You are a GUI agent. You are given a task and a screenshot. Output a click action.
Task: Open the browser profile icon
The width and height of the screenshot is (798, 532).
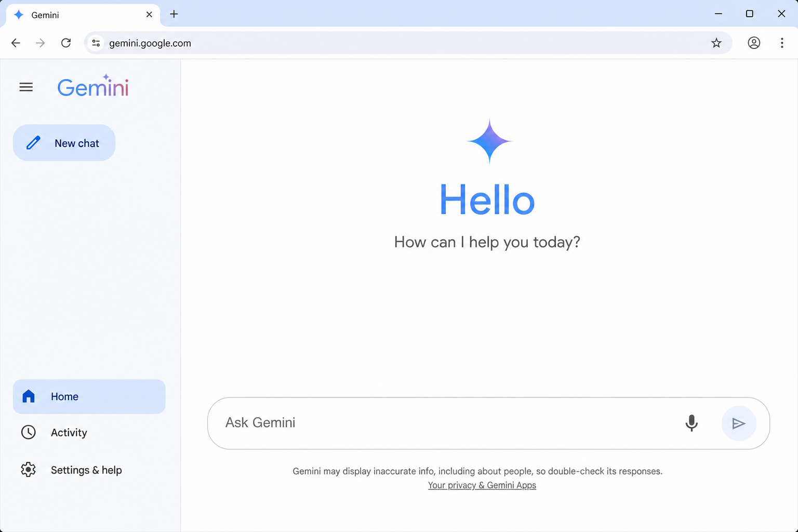pyautogui.click(x=754, y=43)
